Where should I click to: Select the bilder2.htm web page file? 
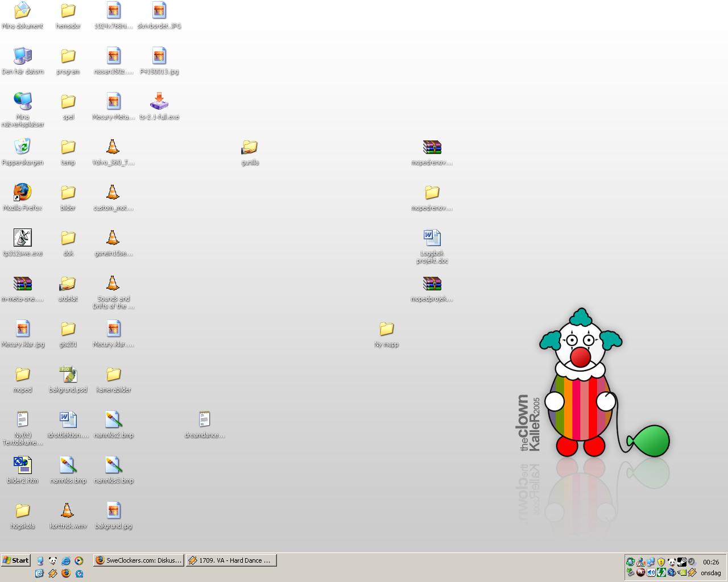pos(22,469)
